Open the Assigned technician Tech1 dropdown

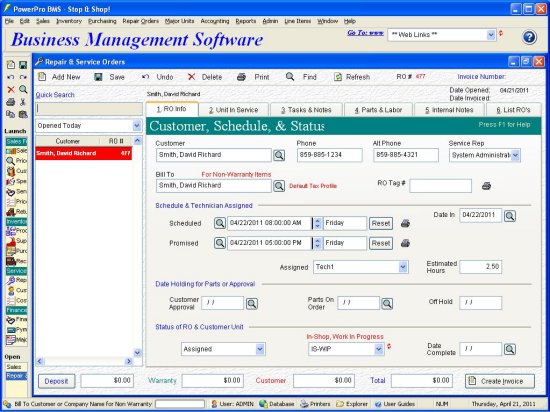point(403,267)
